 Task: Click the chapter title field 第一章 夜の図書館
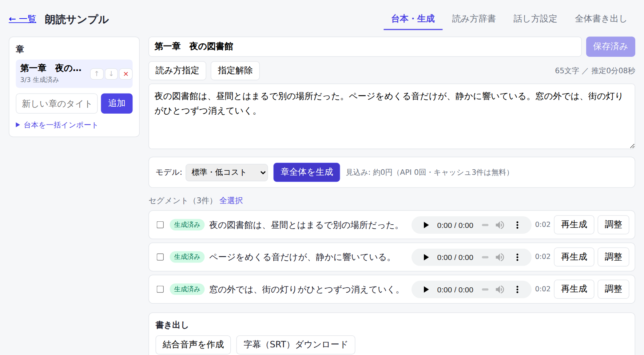365,47
